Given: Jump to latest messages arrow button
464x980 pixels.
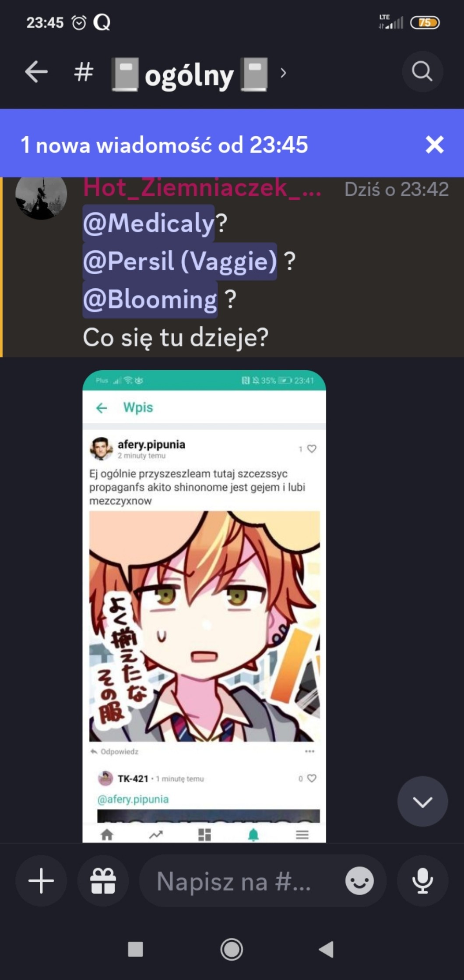Looking at the screenshot, I should coord(422,801).
